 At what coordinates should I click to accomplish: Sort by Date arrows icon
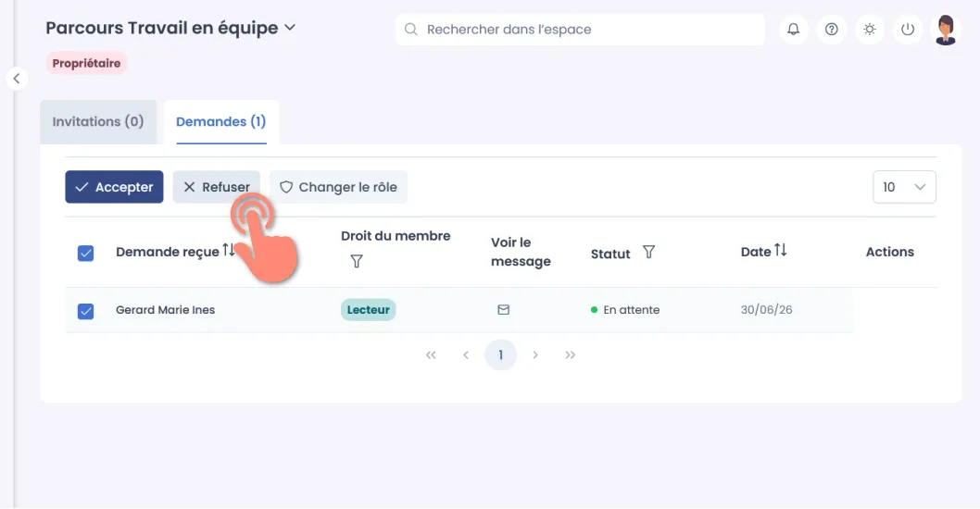tap(780, 251)
